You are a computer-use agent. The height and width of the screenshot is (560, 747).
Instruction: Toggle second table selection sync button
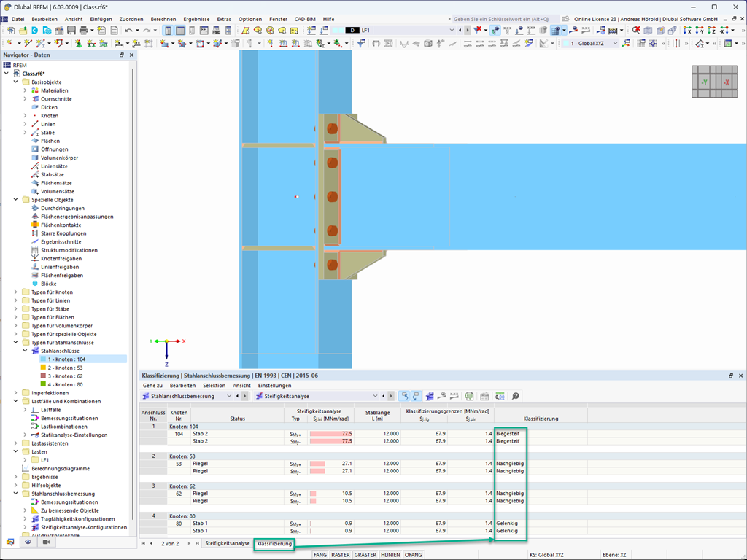coord(416,396)
